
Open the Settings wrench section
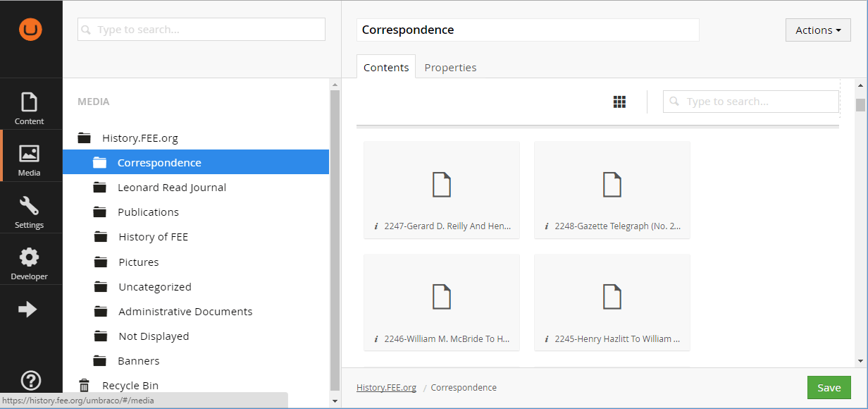pyautogui.click(x=30, y=212)
